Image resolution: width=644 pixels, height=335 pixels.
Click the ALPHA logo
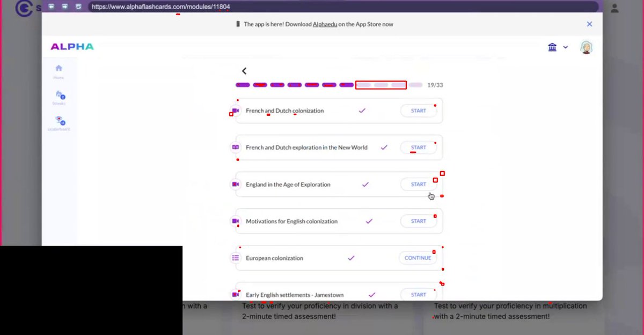72,47
